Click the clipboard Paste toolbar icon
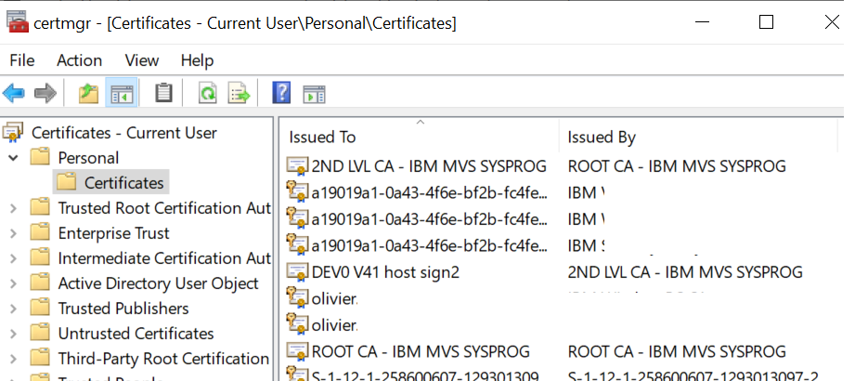The height and width of the screenshot is (381, 868). pos(163,93)
